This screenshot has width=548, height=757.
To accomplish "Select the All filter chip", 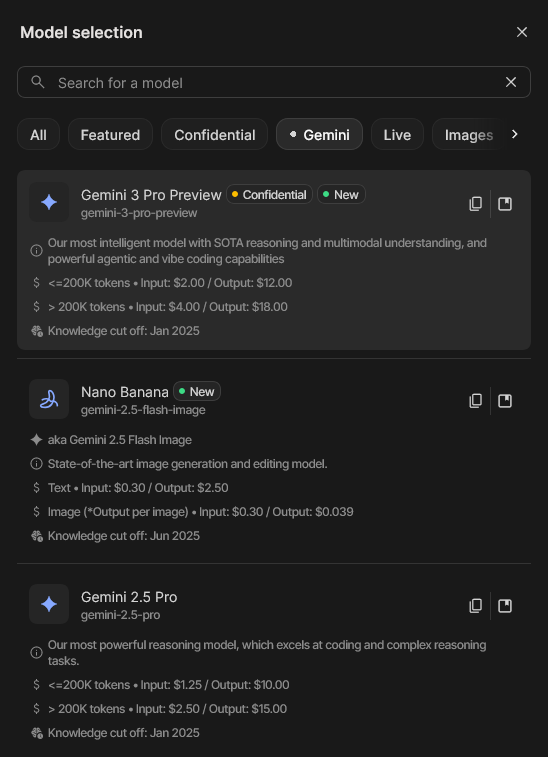I will click(38, 135).
